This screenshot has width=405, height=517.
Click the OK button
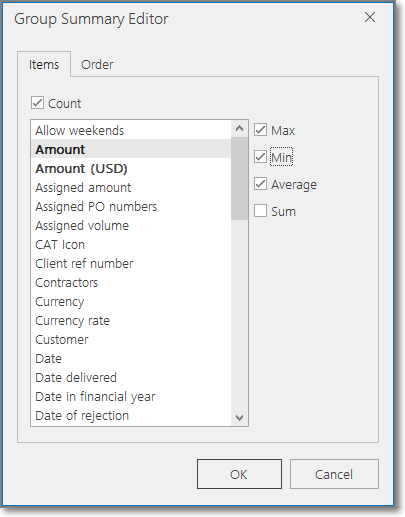[x=239, y=474]
